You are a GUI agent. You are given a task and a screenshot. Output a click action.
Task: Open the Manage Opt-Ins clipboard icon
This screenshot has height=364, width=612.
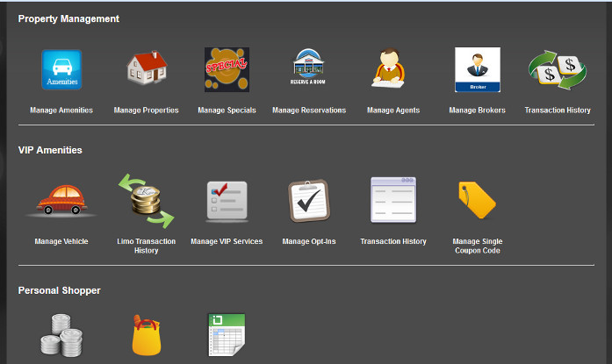tap(309, 202)
